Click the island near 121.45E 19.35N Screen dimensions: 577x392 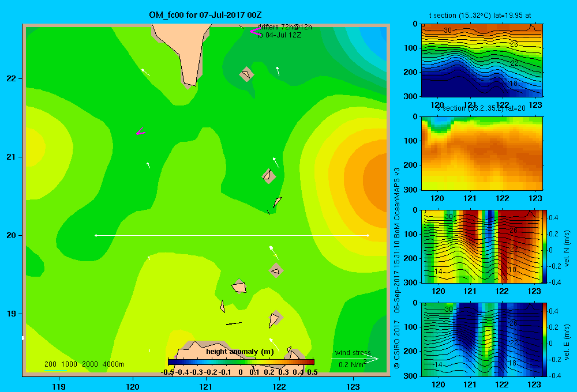point(239,287)
